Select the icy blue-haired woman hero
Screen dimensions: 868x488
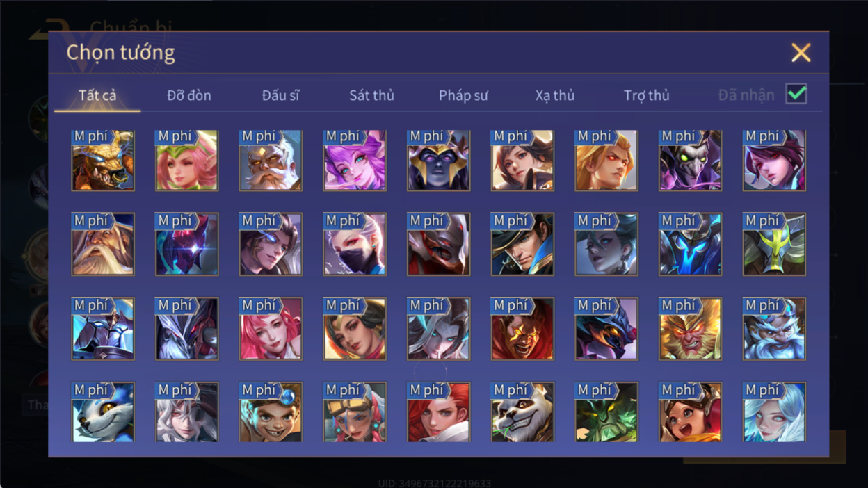774,412
